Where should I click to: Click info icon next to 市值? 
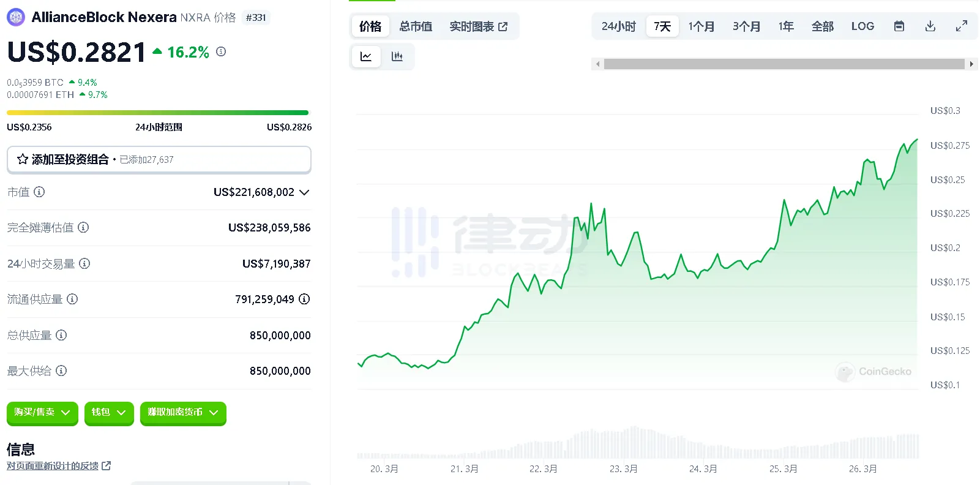[39, 192]
